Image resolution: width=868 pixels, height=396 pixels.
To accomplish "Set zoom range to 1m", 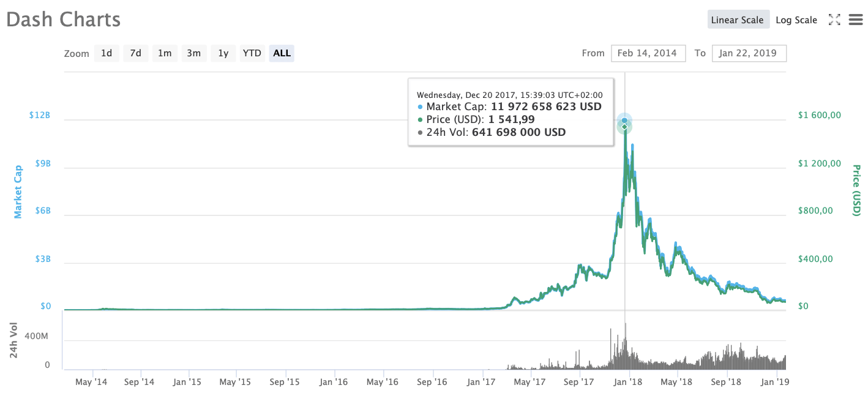I will tap(164, 53).
